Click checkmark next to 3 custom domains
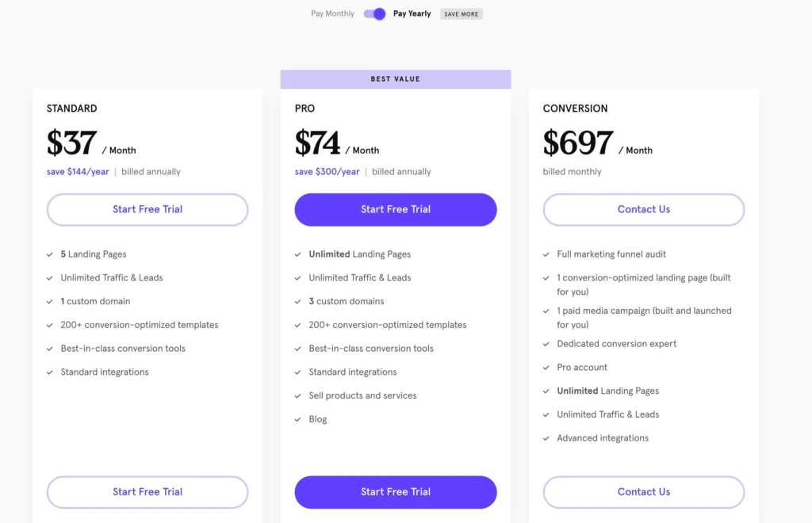 click(298, 302)
